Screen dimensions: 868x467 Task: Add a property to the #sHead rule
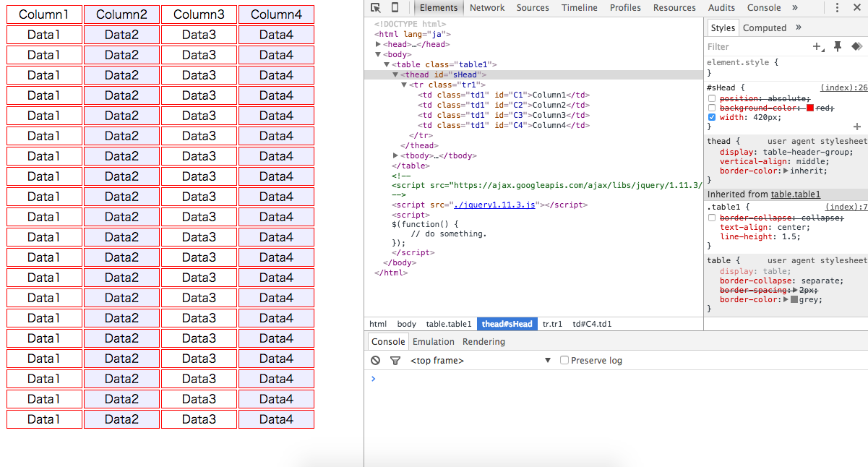(x=857, y=127)
